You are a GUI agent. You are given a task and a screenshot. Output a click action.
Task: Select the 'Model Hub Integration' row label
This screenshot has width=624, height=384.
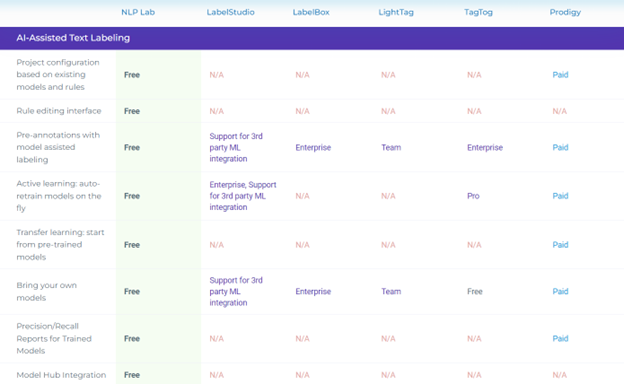61,375
